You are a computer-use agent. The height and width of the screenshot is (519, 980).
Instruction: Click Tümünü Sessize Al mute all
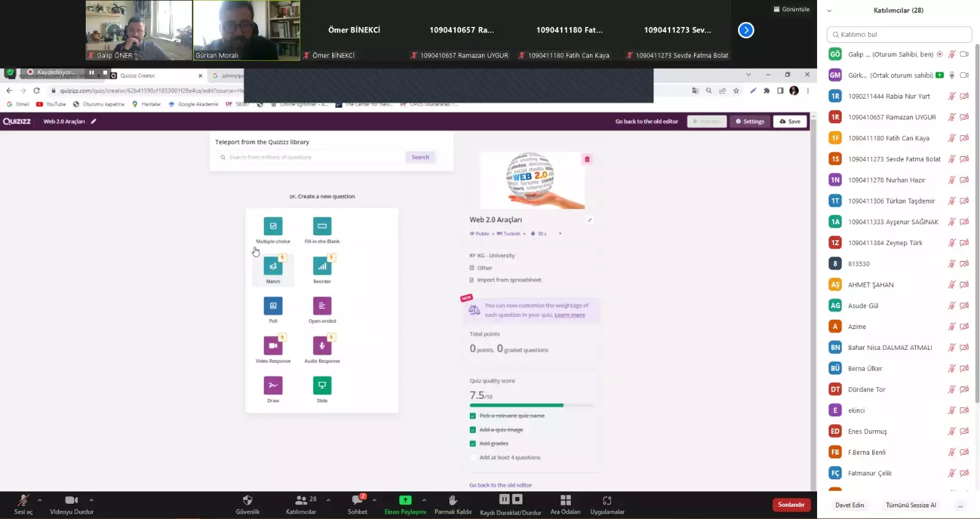pos(911,506)
